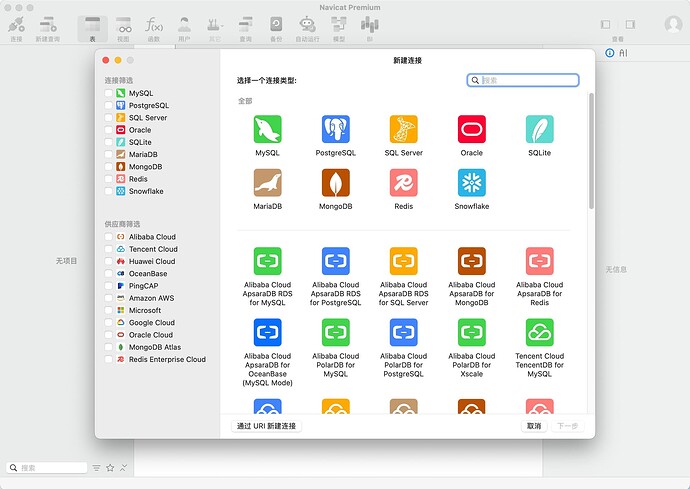Click the connection list vertical scrollbar
This screenshot has height=489, width=690.
[x=591, y=151]
